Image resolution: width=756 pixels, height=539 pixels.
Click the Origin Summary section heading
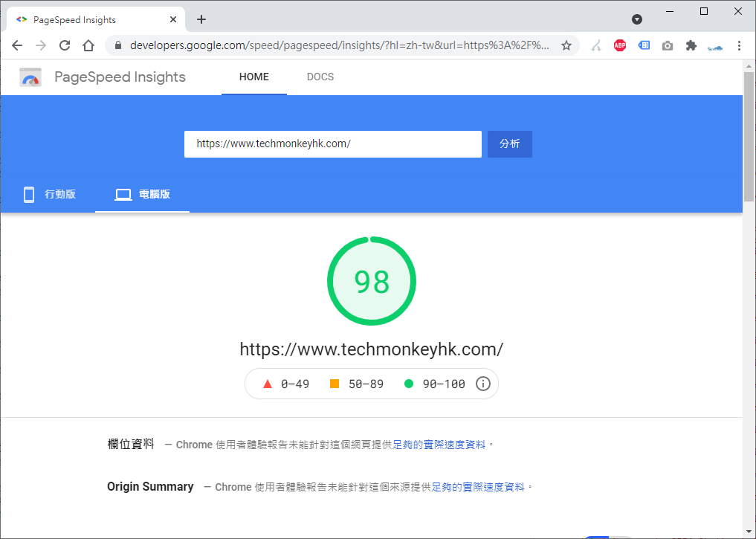[150, 487]
